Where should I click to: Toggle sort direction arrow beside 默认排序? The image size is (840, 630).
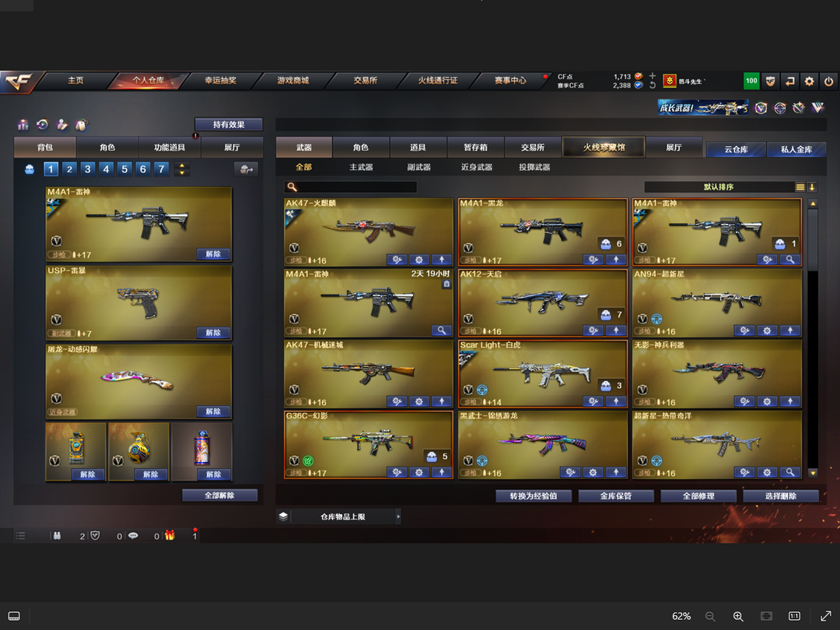[812, 187]
